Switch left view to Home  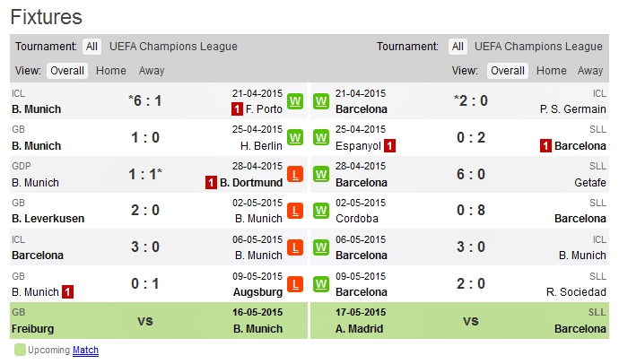(111, 71)
